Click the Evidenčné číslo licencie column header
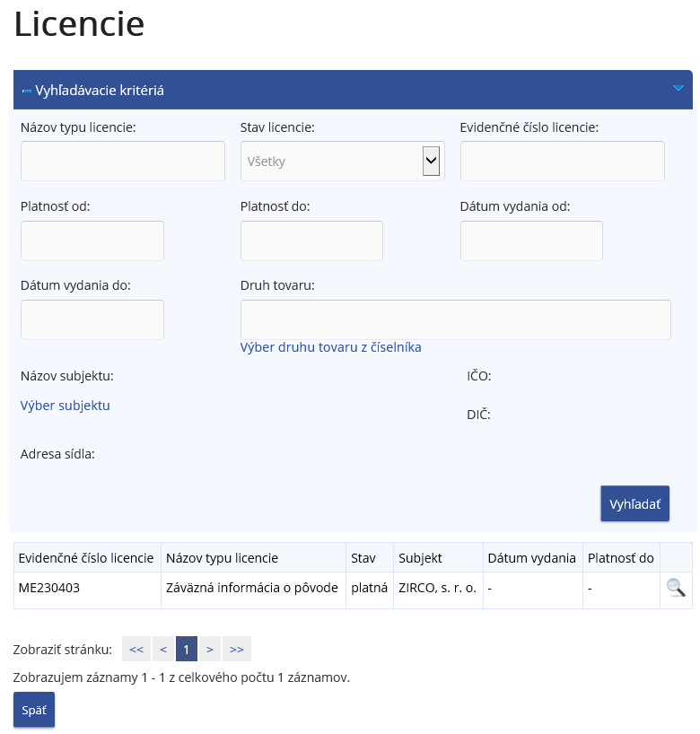 point(86,558)
